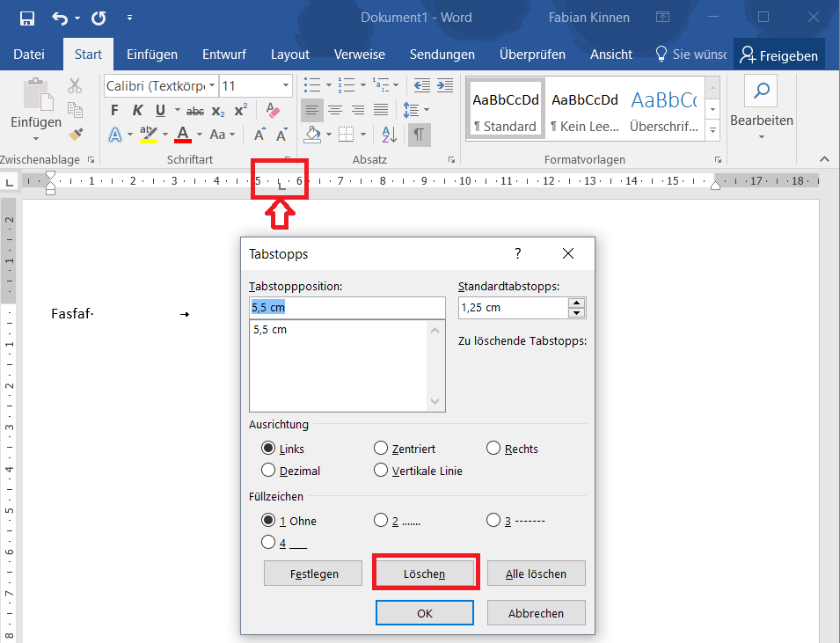Switch to Einfügen ribbon tab
Image resolution: width=840 pixels, height=643 pixels.
(x=152, y=55)
